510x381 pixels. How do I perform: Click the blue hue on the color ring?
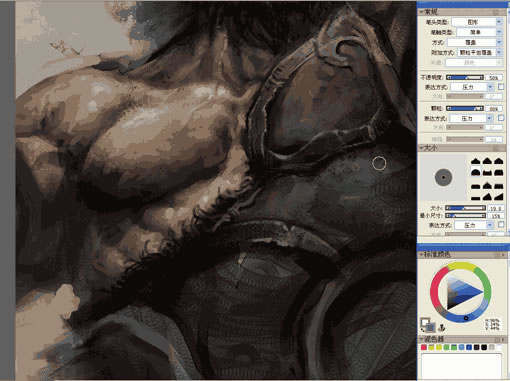point(466,318)
